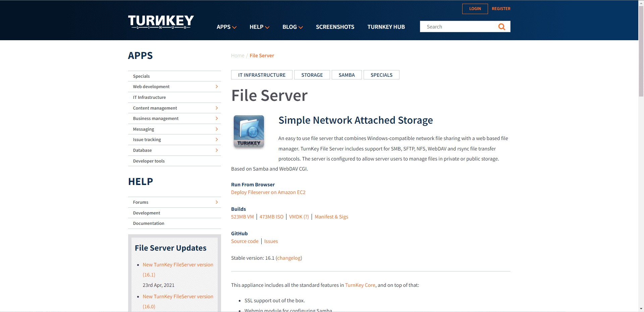Click the REGISTER link

click(x=501, y=9)
